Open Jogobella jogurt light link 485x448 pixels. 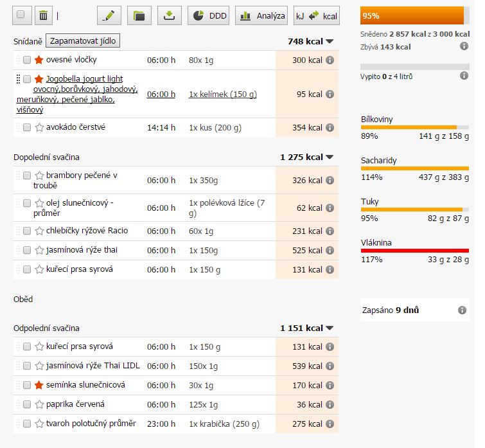click(77, 94)
